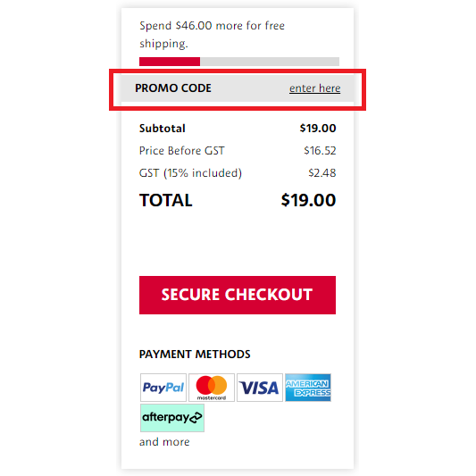Click the GST (15% included) label
Screen dimensions: 476x476
tap(190, 173)
